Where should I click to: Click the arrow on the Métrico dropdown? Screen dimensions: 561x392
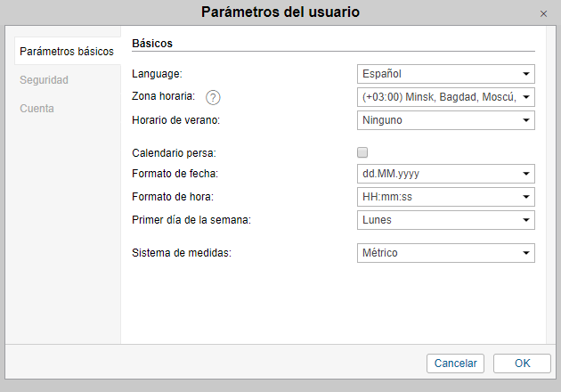[526, 253]
